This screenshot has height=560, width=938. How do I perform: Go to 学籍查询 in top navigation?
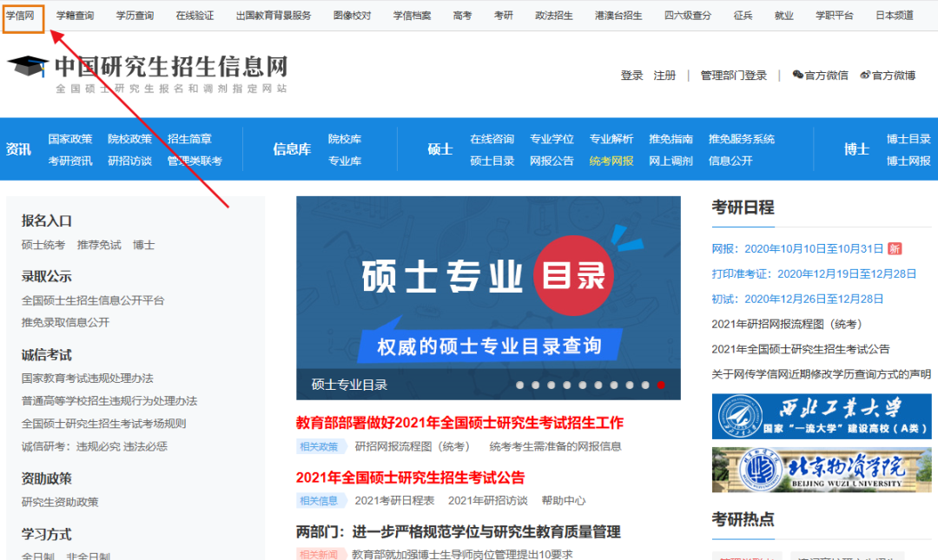point(75,16)
